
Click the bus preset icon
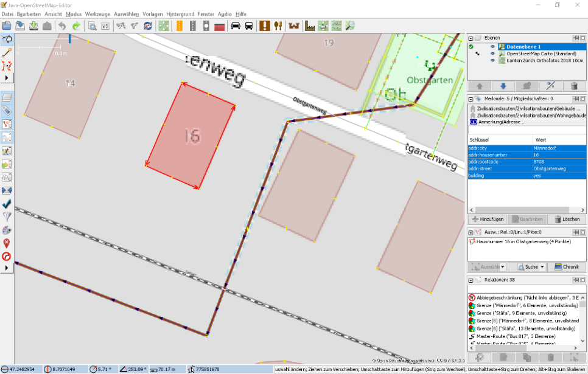pyautogui.click(x=249, y=26)
